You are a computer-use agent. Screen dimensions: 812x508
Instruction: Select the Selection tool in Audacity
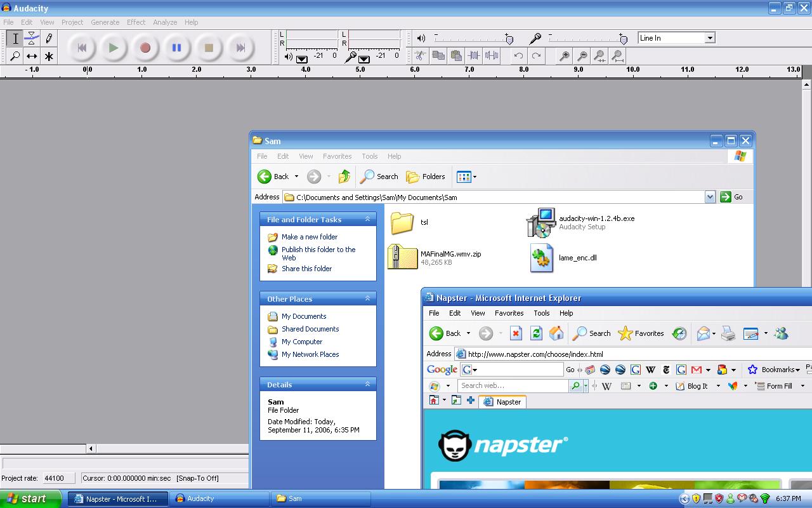(x=15, y=38)
